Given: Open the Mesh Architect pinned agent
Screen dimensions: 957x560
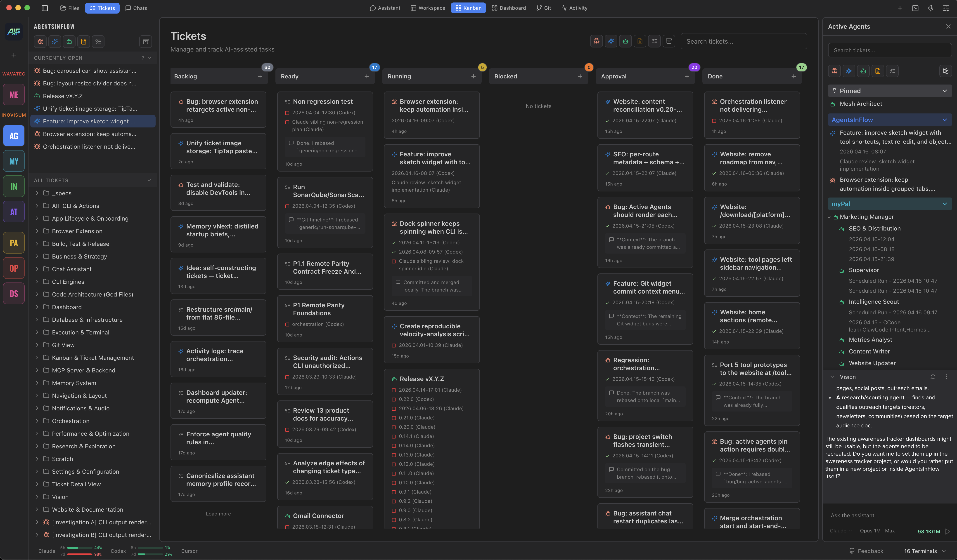Looking at the screenshot, I should 861,104.
